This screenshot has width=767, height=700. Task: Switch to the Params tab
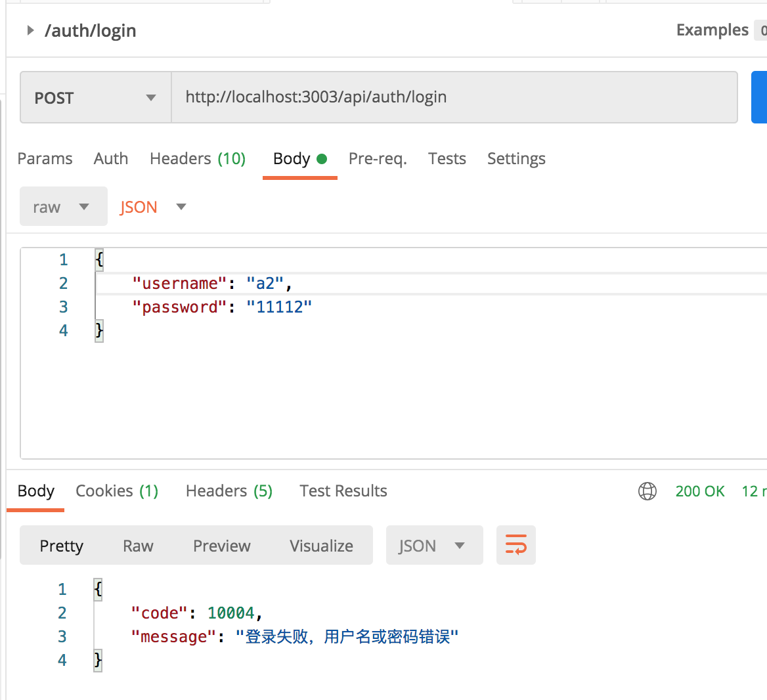click(x=45, y=159)
